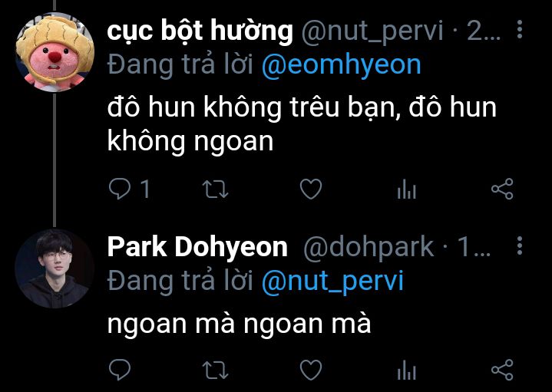The width and height of the screenshot is (552, 392).
Task: Reply to the cục bột hường tweet
Action: (x=120, y=189)
